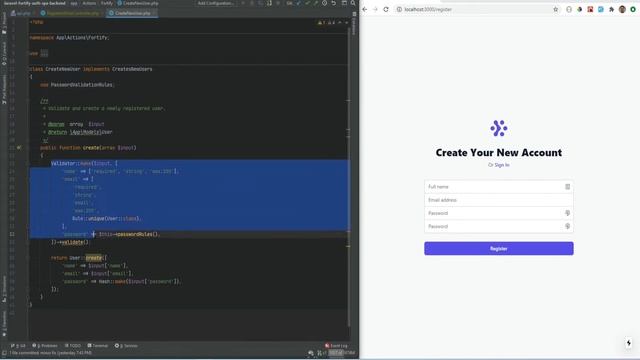Click the CreateNewUser.php breadcrumb
This screenshot has height=360, width=640.
[138, 3]
